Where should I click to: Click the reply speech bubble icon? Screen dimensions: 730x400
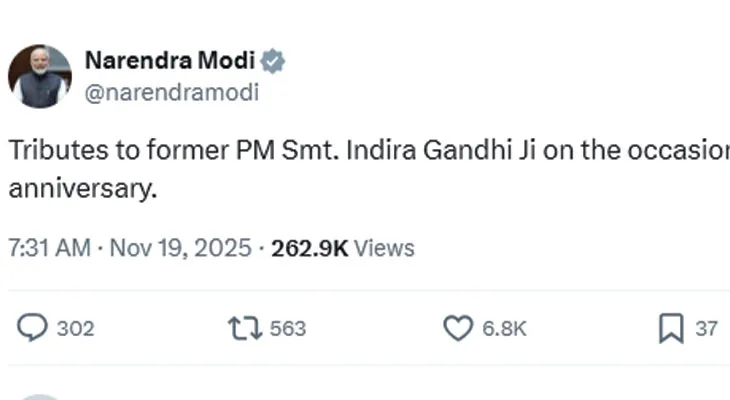(34, 328)
